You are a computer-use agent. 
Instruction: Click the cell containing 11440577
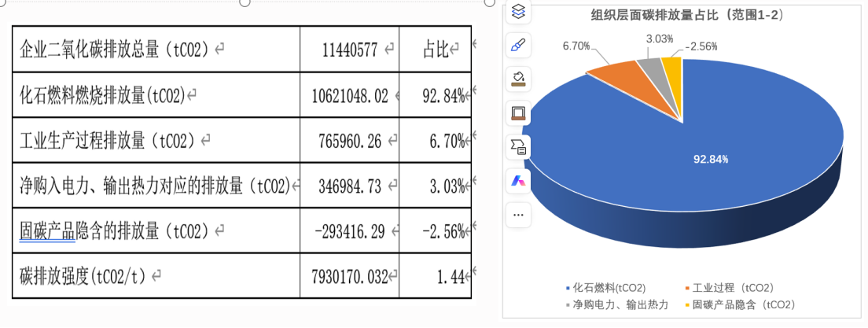(x=348, y=50)
